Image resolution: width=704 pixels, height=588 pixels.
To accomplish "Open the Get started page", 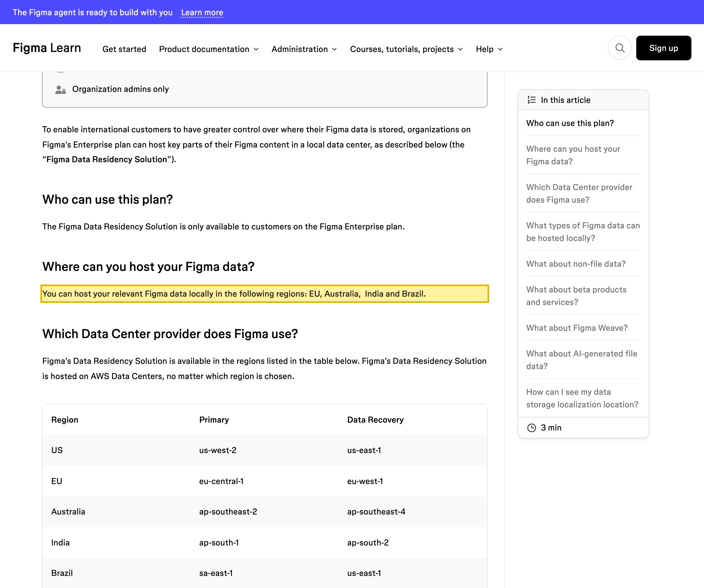I will (x=124, y=49).
